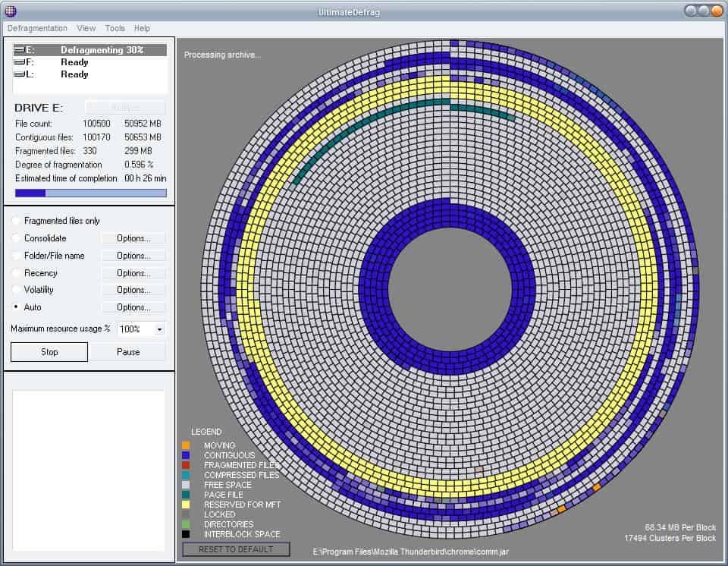The image size is (728, 566).
Task: Select Fragmented files only radio button
Action: 16,221
